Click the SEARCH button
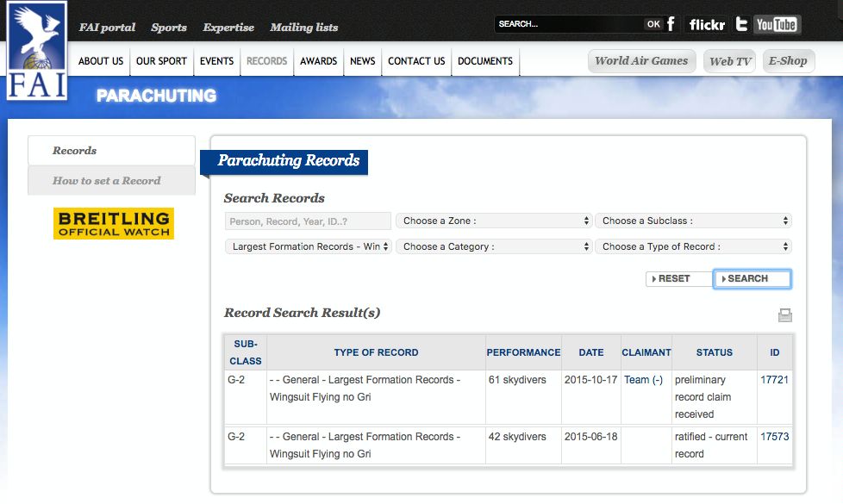 coord(752,279)
